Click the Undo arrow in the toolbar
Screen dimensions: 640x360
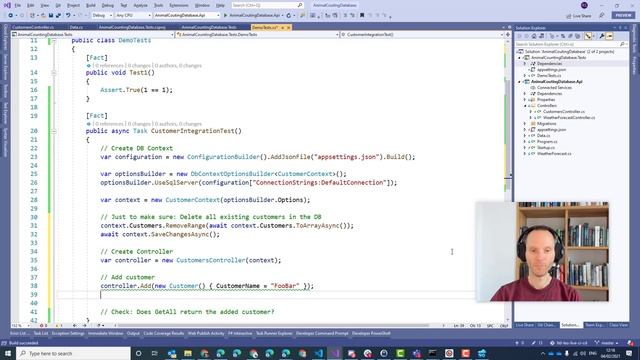[68, 16]
